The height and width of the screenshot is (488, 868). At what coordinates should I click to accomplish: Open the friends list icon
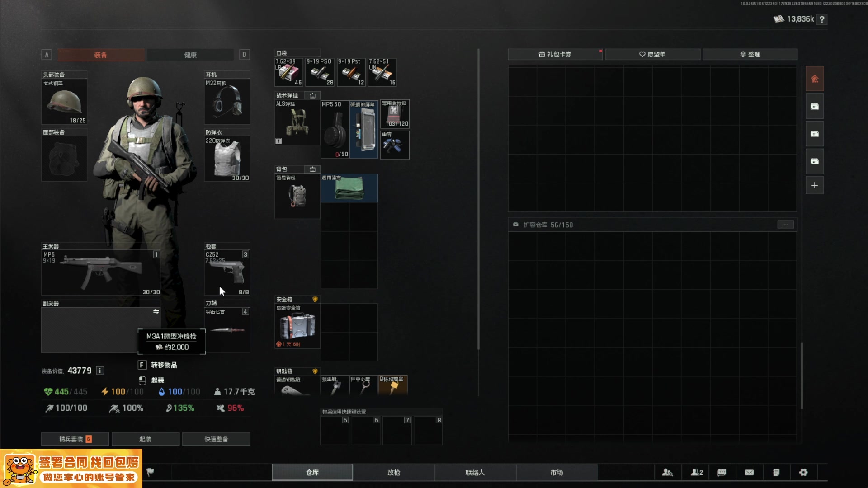pyautogui.click(x=697, y=472)
